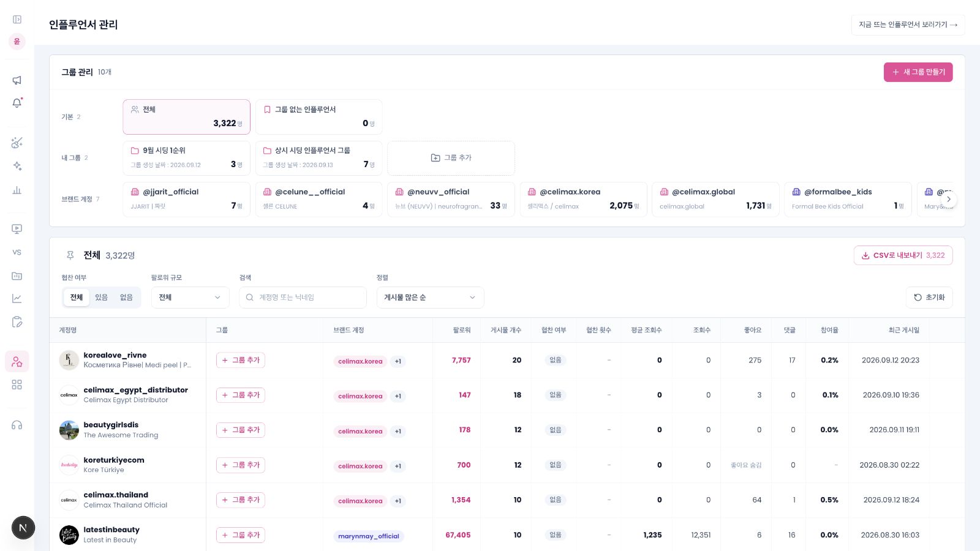Open the headset support icon
This screenshot has height=551, width=980.
pyautogui.click(x=17, y=425)
